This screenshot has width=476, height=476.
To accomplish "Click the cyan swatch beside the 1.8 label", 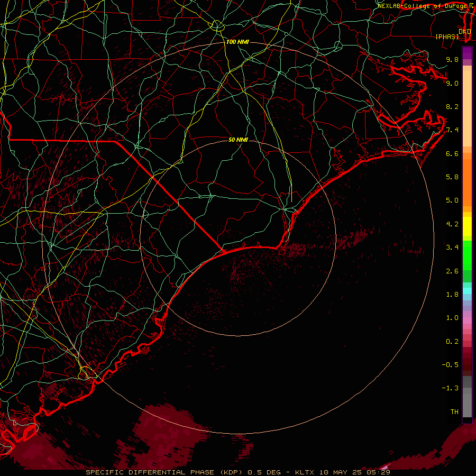I will click(x=467, y=291).
